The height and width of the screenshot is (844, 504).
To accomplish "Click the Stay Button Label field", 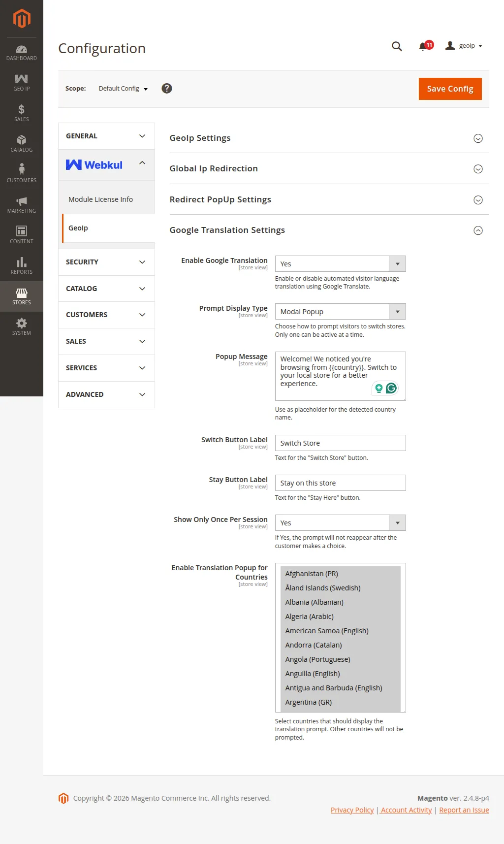I will 340,483.
